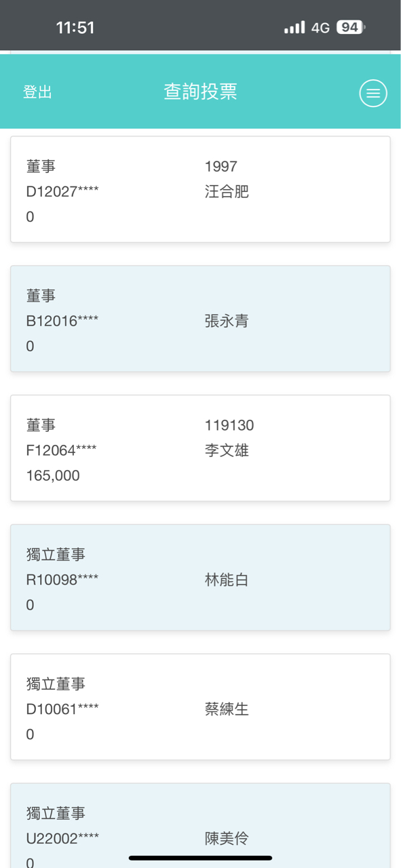Tap shareholder number D12027****
The height and width of the screenshot is (868, 401).
(x=62, y=191)
